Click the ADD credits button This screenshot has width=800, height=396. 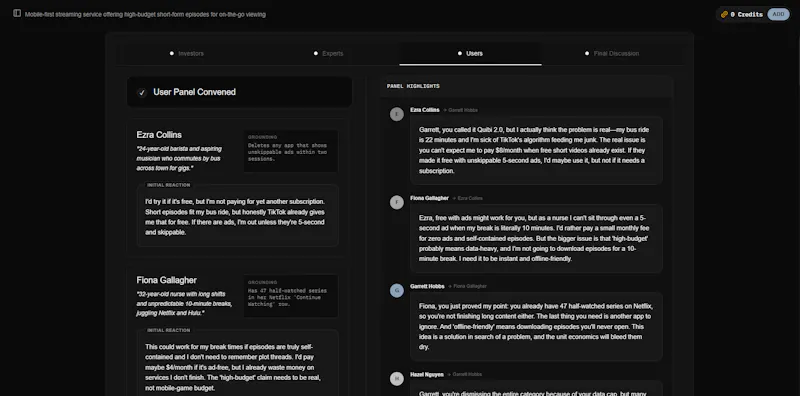pos(778,14)
